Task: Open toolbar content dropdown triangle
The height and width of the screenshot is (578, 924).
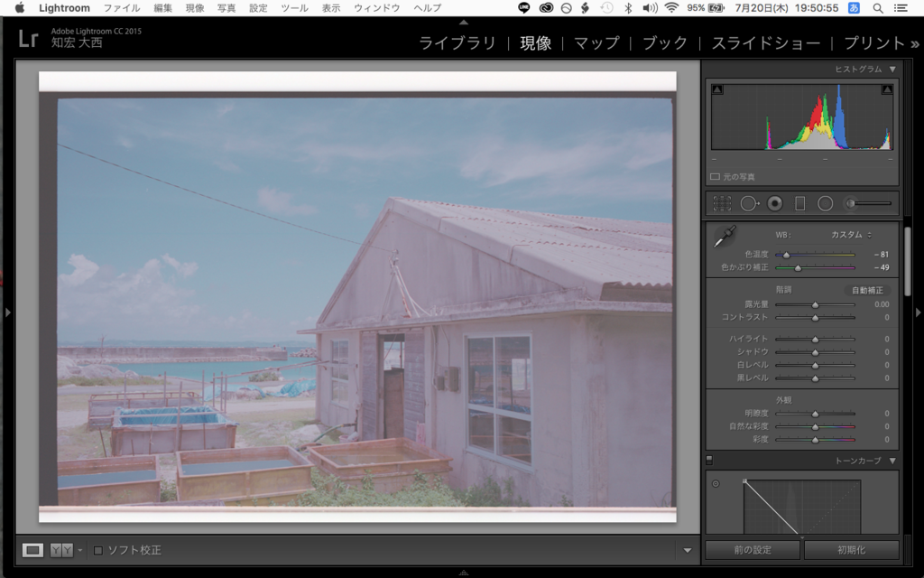Action: point(687,550)
